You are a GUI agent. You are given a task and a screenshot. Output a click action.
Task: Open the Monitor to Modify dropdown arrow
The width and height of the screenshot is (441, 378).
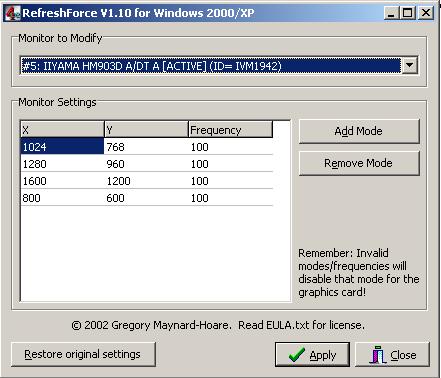coord(410,65)
